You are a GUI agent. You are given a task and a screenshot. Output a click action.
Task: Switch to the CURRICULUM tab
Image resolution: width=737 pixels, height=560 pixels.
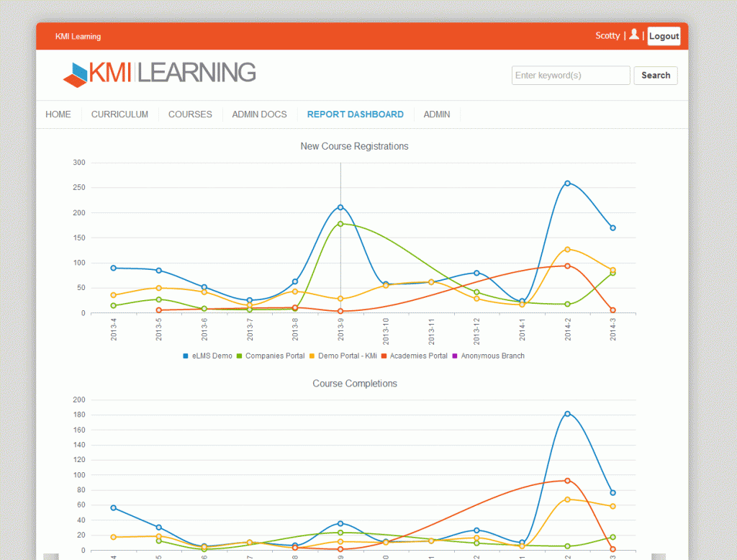pos(119,114)
